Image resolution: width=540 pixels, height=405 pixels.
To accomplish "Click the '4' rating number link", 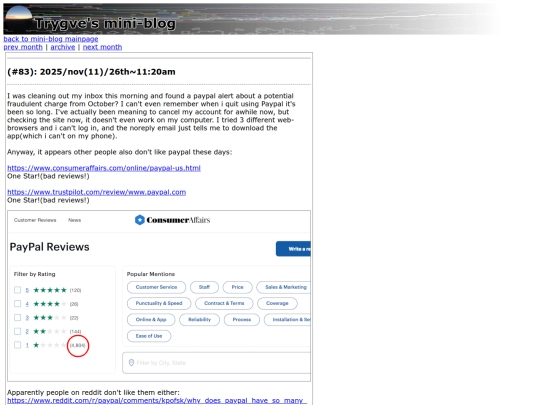I will 27,304.
